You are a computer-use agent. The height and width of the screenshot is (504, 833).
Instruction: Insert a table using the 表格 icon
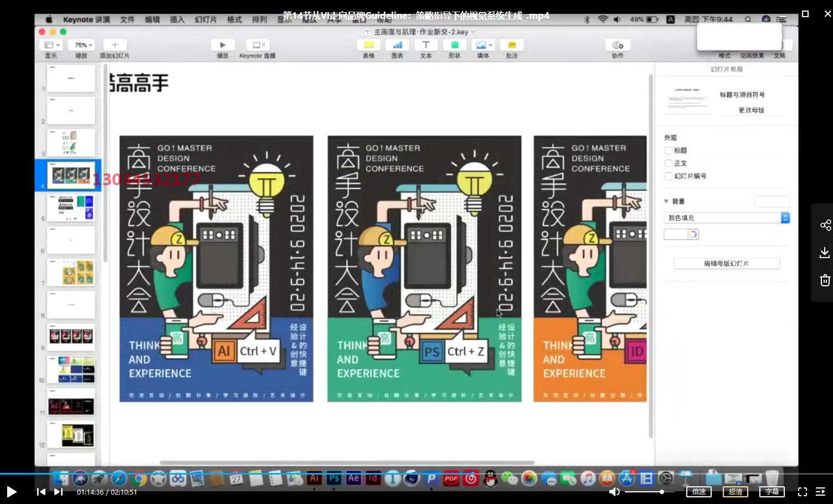click(368, 45)
